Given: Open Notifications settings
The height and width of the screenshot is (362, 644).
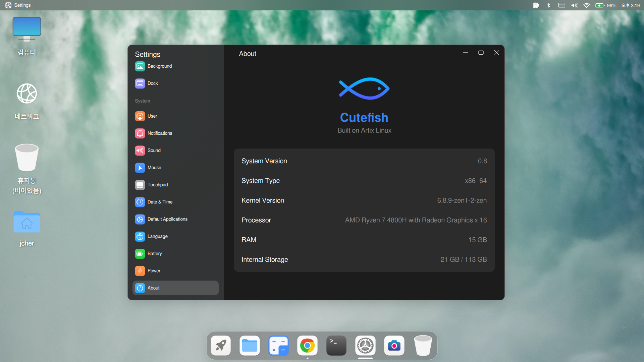Looking at the screenshot, I should point(175,133).
